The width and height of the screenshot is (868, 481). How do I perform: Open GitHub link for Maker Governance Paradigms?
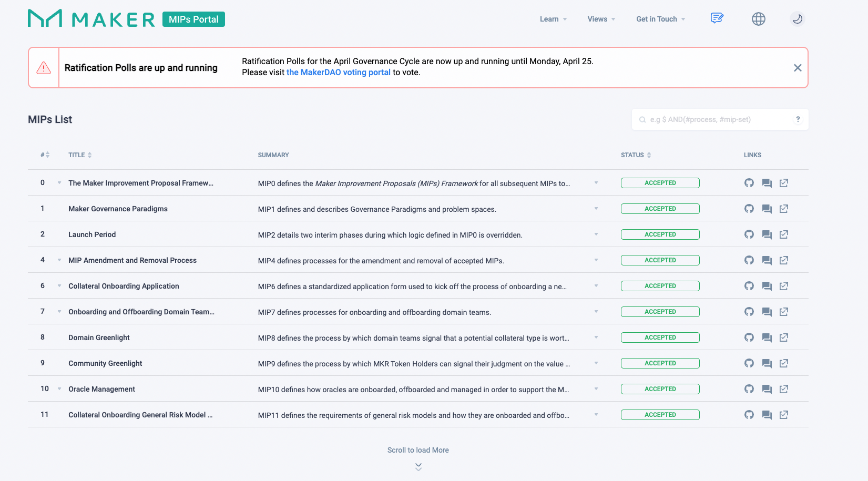pyautogui.click(x=749, y=209)
